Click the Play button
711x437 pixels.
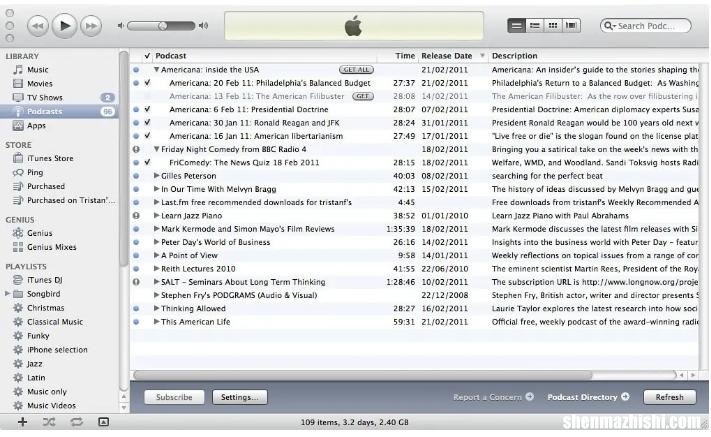coord(64,26)
